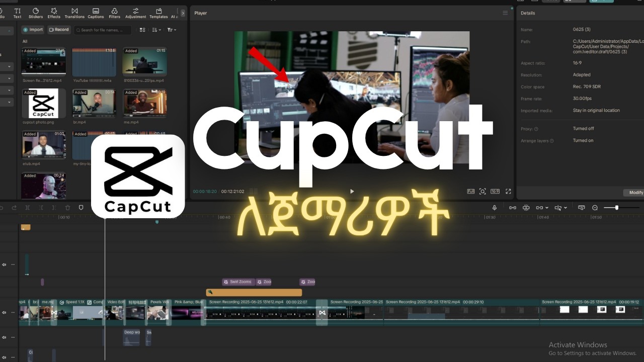This screenshot has height=362, width=644.
Task: Click the Rec. 709 SDR value
Action: 587,86
